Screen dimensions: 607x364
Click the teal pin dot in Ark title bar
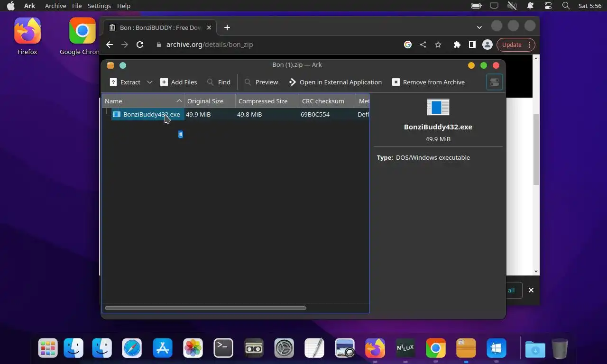point(123,65)
